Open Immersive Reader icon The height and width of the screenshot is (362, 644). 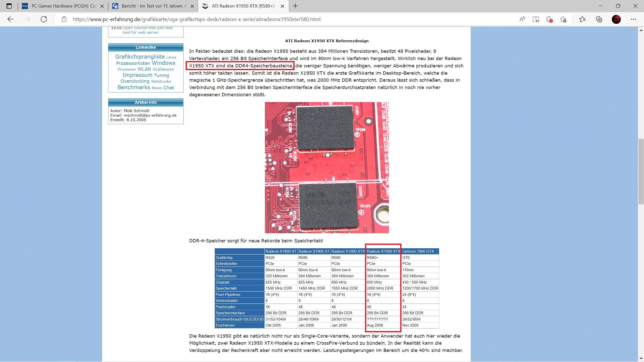(536, 19)
